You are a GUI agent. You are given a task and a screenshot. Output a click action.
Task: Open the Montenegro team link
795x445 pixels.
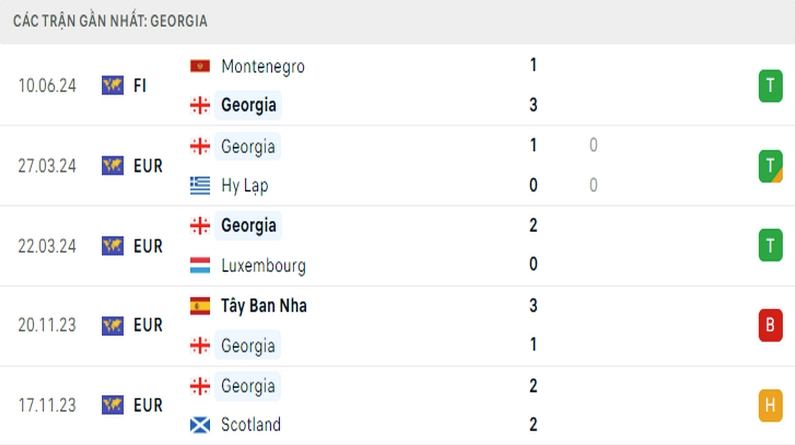coord(263,66)
